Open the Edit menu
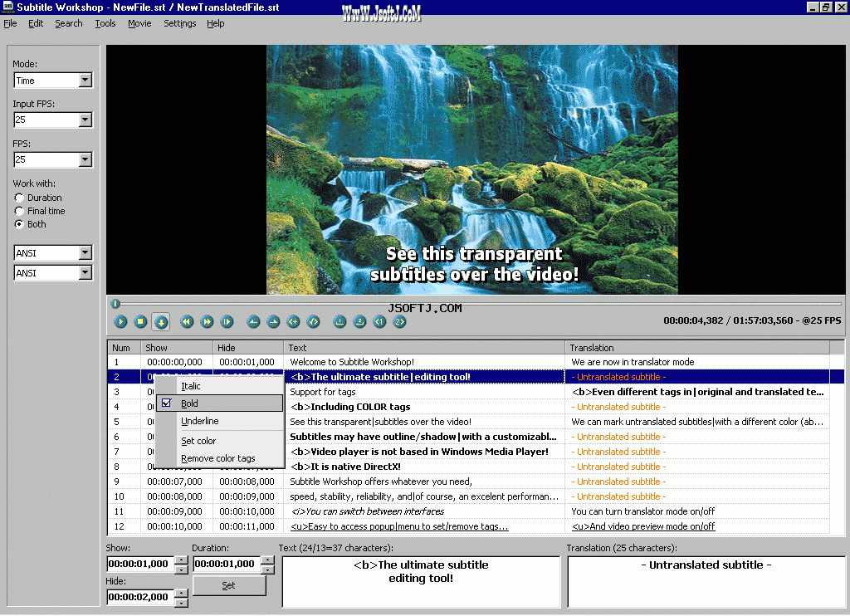The height and width of the screenshot is (616, 850). pyautogui.click(x=36, y=23)
